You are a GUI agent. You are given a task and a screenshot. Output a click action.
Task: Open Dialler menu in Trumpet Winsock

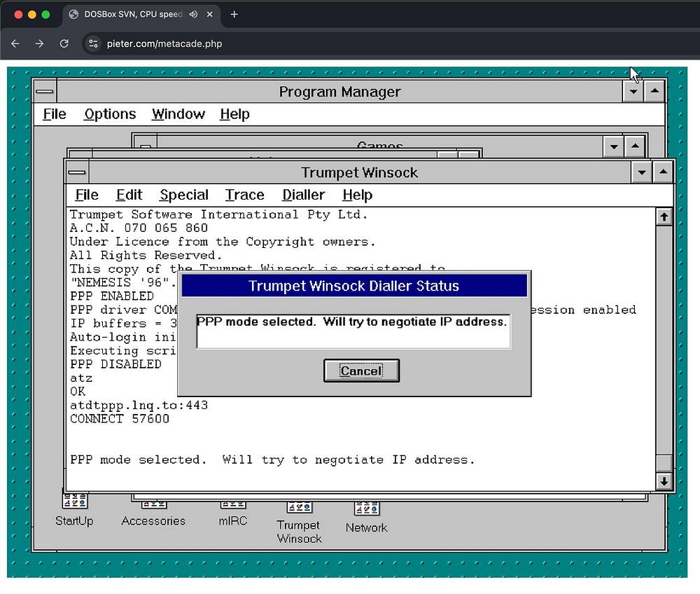coord(304,195)
